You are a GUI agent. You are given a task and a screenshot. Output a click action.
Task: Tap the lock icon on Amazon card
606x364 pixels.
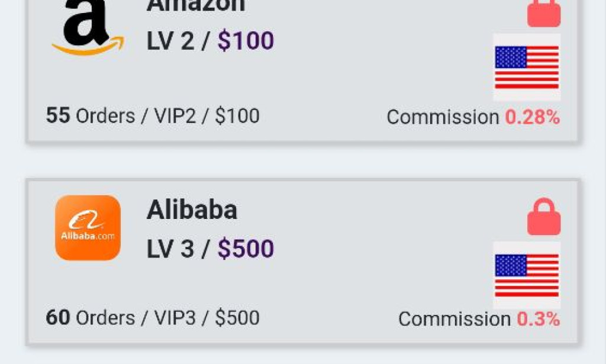tap(544, 13)
